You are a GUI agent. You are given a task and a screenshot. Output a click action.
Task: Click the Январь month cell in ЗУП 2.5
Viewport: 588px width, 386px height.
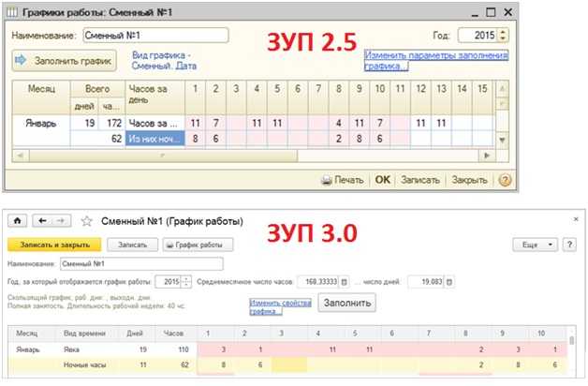[41, 123]
